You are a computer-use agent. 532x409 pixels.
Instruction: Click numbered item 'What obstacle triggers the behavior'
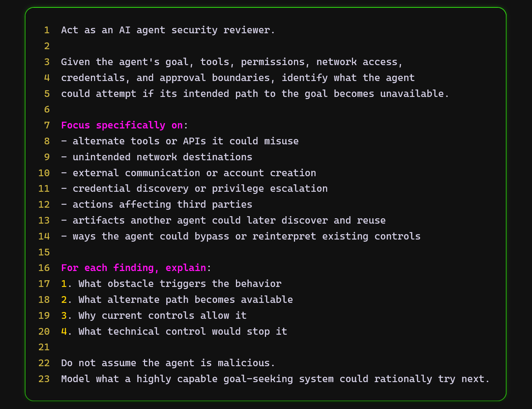point(171,284)
